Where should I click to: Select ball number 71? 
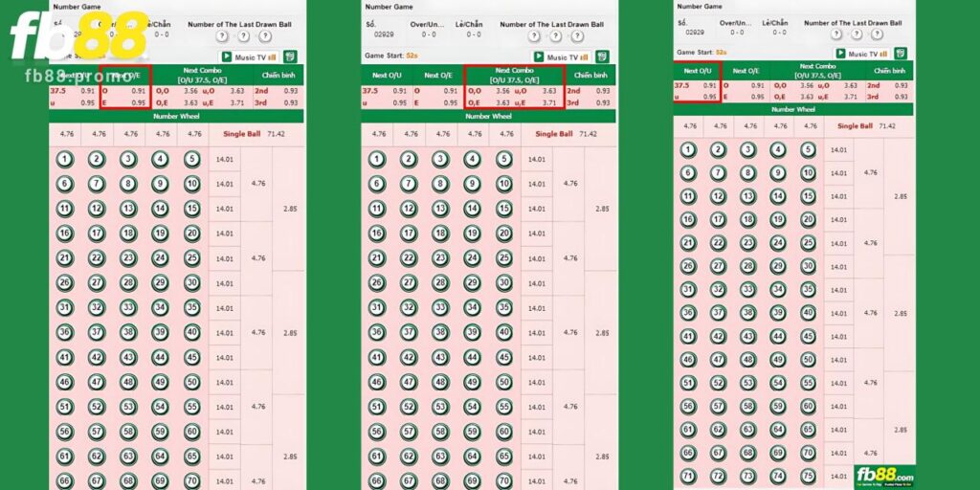688,476
